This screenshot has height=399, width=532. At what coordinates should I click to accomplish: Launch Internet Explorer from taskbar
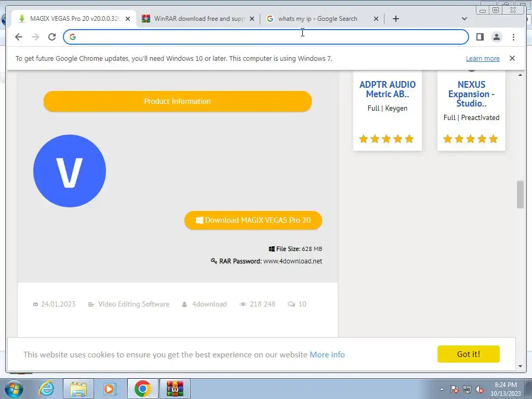(46, 389)
